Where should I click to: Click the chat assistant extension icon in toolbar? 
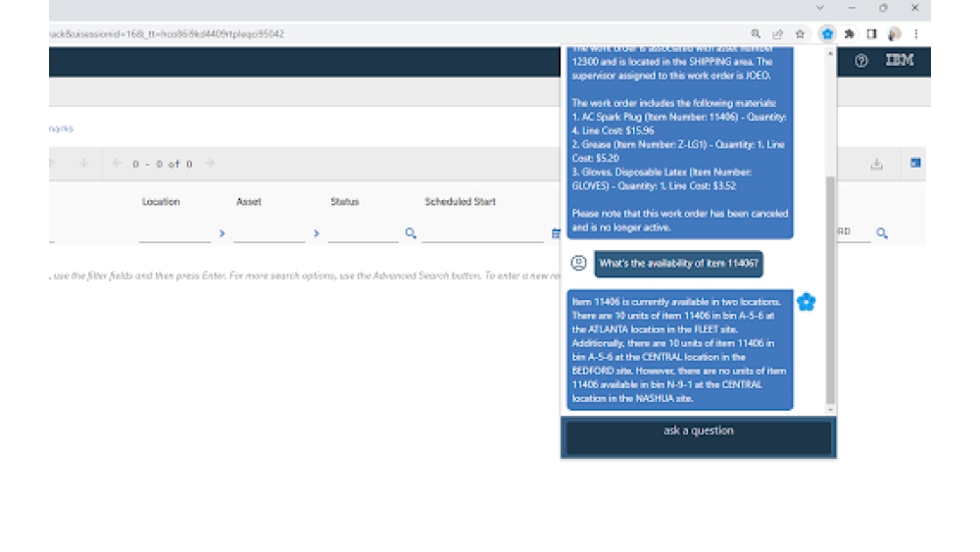827,33
